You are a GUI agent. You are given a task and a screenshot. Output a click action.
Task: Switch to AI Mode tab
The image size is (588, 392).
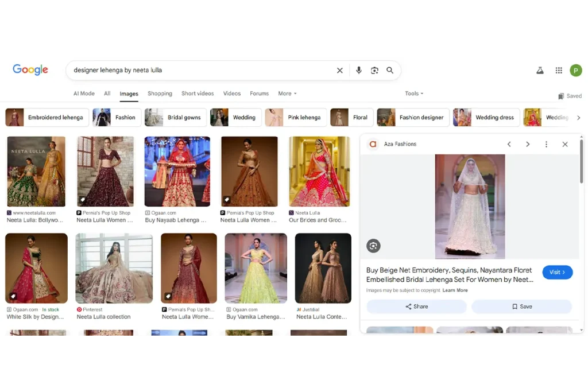click(x=84, y=94)
